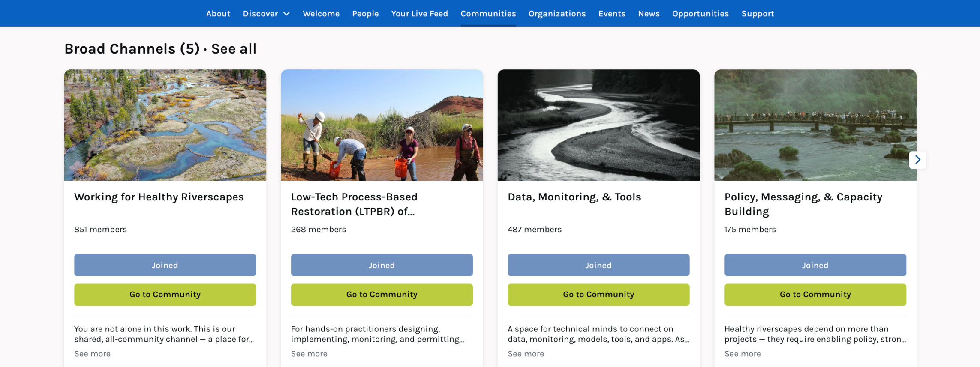980x367 pixels.
Task: Click the People nav item
Action: (365, 14)
